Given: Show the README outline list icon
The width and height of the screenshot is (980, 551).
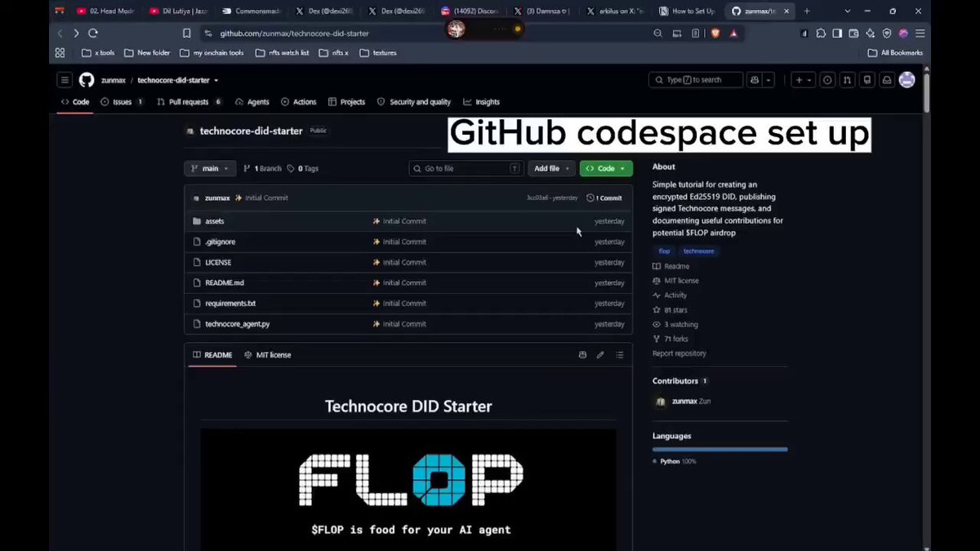Looking at the screenshot, I should [620, 355].
